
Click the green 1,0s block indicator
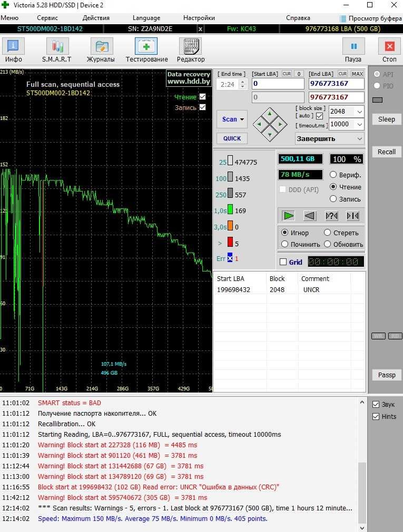click(230, 209)
